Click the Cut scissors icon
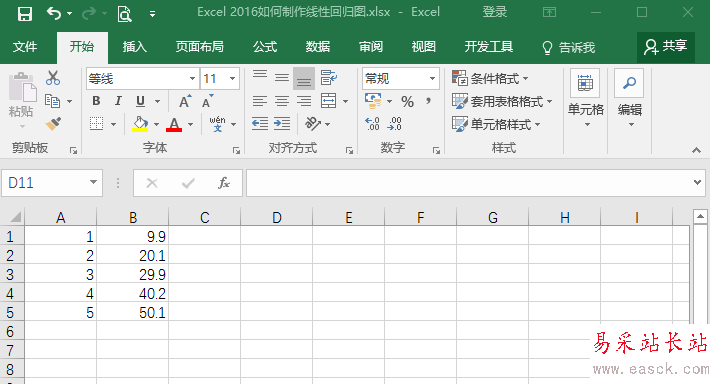Screen dimensions: 710x384 [x=53, y=78]
